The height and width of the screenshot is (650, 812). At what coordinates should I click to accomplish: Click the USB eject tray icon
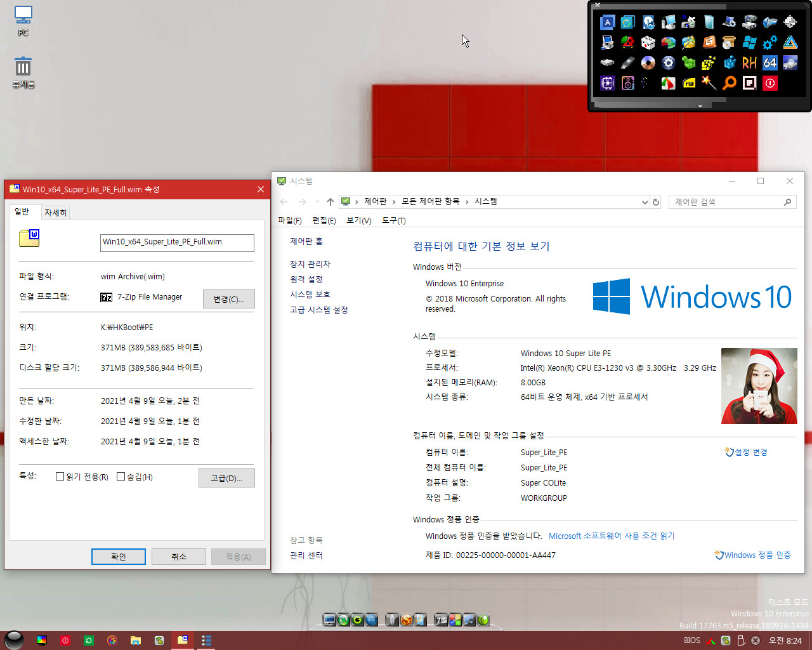click(741, 640)
